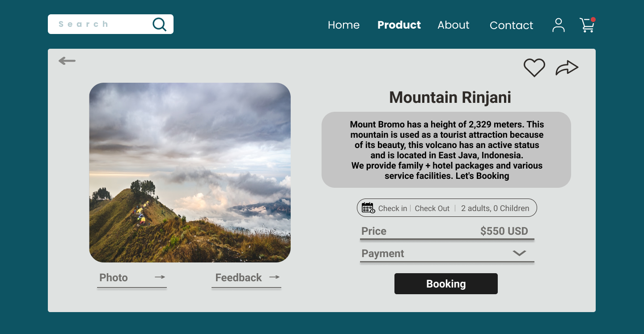Open the user profile icon

coord(558,25)
